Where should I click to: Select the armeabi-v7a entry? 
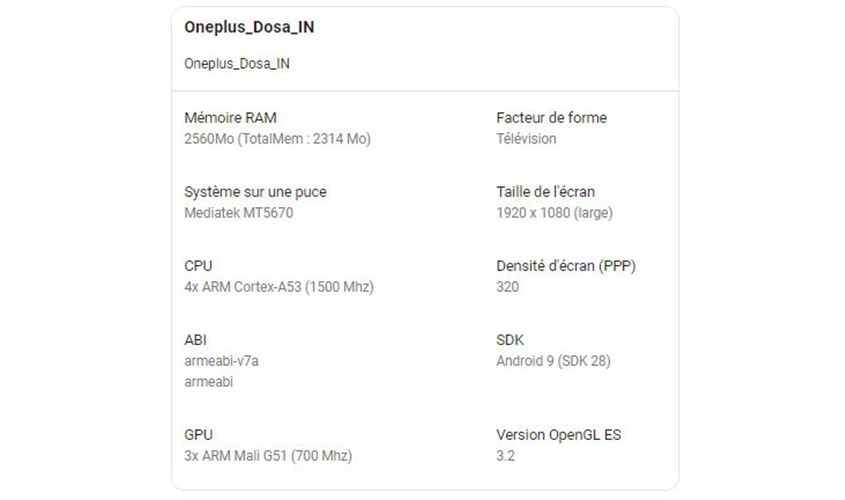pyautogui.click(x=221, y=361)
